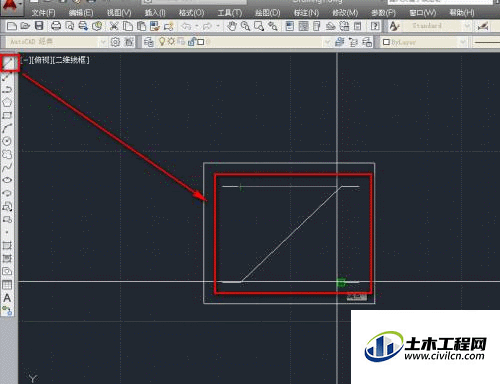Select the Circle tool
500x384 pixels.
pos(7,141)
